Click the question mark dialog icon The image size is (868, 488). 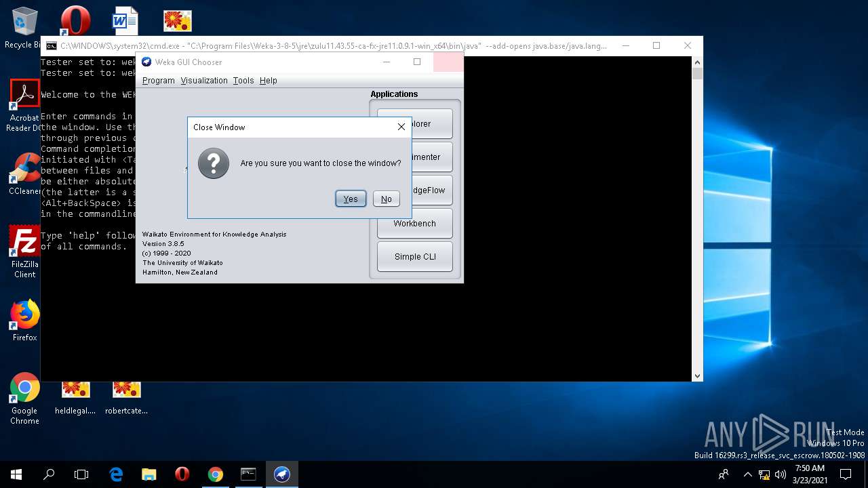point(213,163)
